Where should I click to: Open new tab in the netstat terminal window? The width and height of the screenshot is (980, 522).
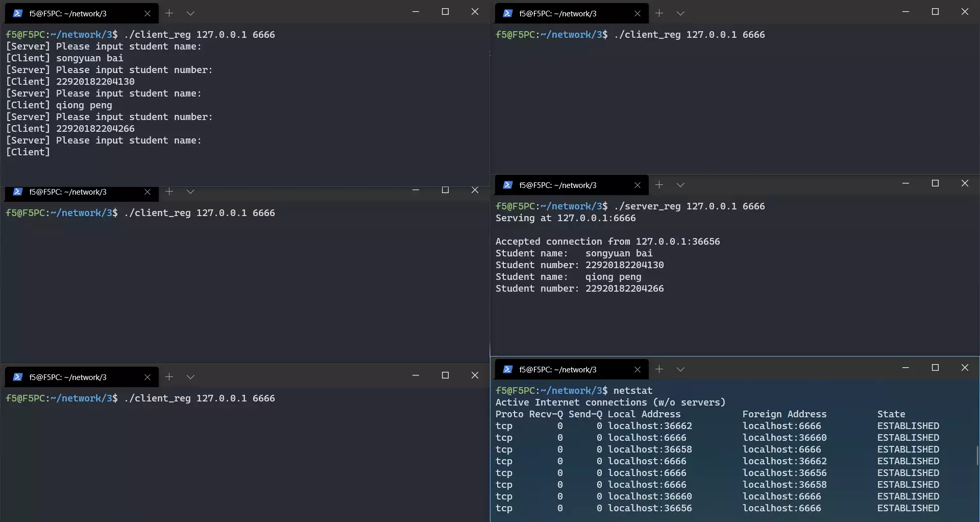(659, 369)
